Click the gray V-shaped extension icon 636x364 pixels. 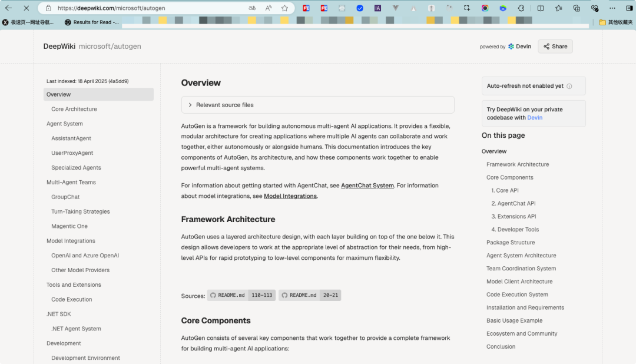coord(396,8)
